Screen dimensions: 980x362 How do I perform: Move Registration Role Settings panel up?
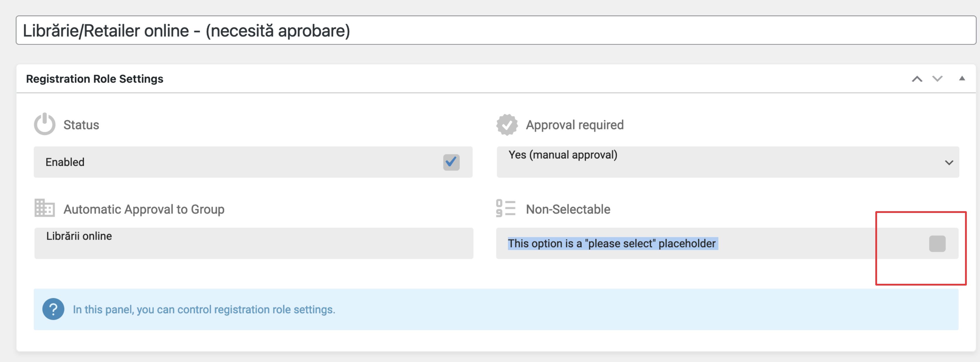917,78
